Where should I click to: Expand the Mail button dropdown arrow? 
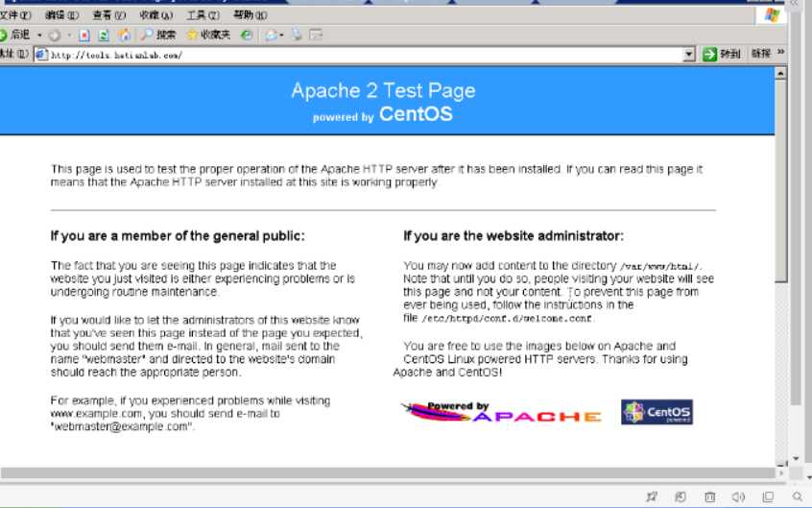pos(282,36)
